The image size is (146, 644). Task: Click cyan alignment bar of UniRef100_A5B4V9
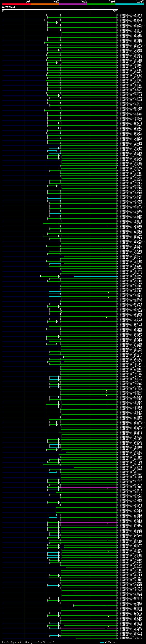[96, 276]
